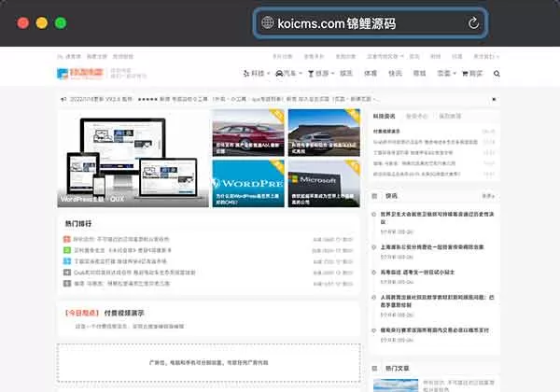
Task: Dismiss the announcement bar with its X
Action: [495, 99]
